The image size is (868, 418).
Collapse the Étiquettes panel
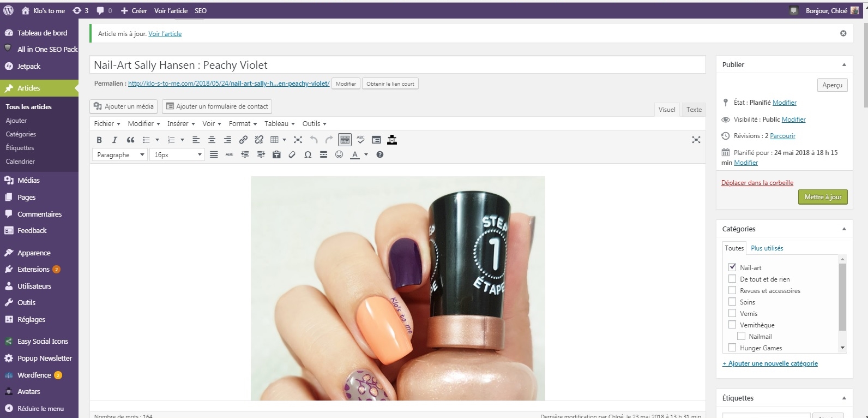(x=844, y=398)
